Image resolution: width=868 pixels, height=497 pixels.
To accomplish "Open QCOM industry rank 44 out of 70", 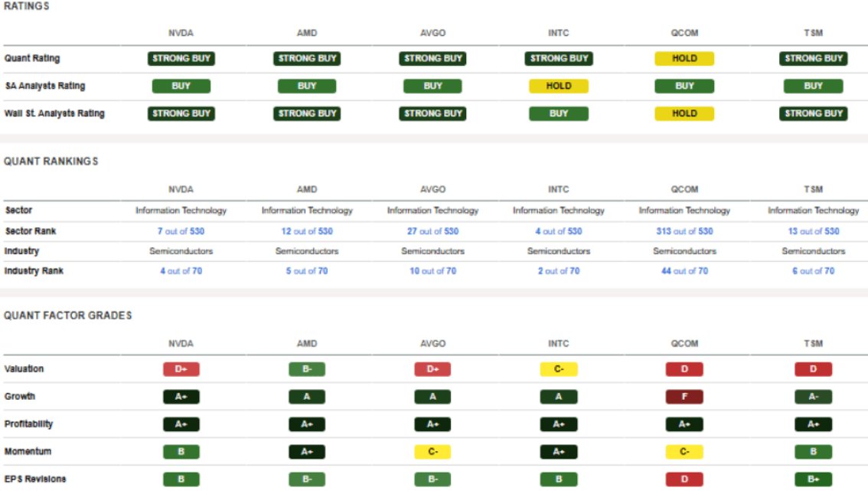I will tap(684, 271).
